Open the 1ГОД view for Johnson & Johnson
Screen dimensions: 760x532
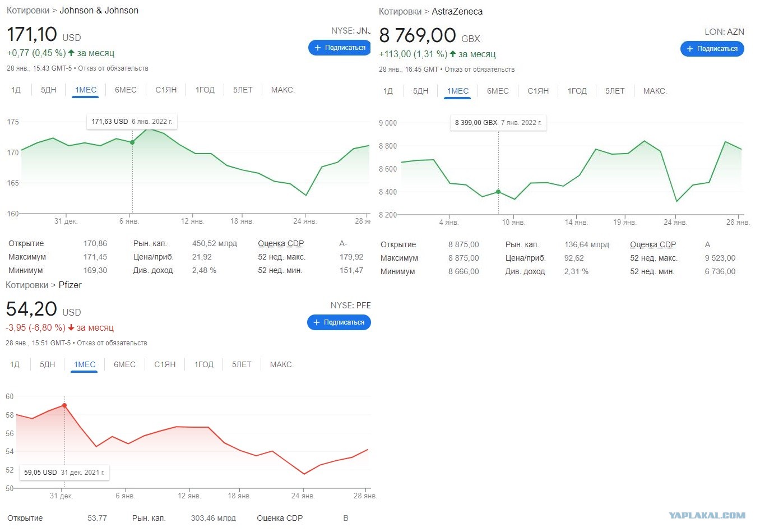click(x=205, y=90)
